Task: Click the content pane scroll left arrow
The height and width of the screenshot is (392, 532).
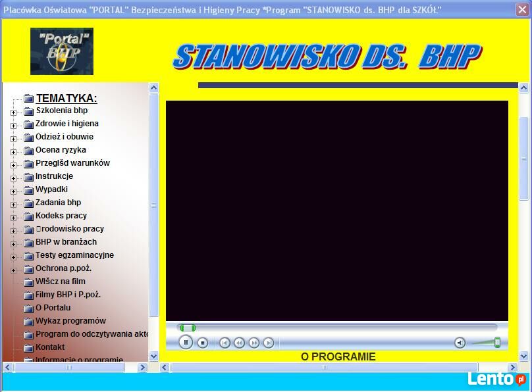Action: (165, 367)
